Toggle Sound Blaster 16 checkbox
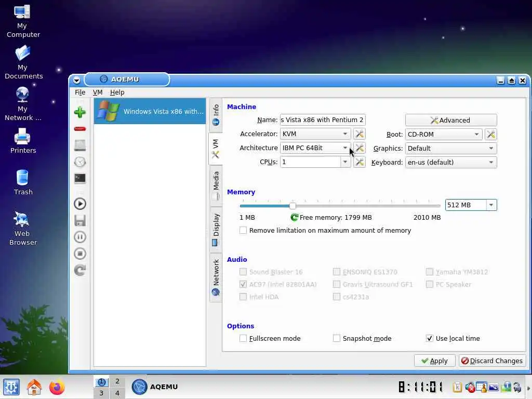The image size is (532, 399). coord(243,272)
